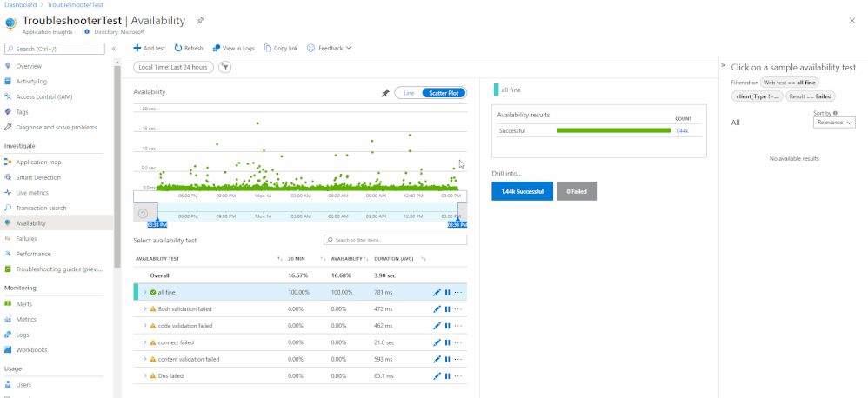Screen dimensions: 868x398
Task: Open Diagnose and solve problems
Action: [x=57, y=127]
